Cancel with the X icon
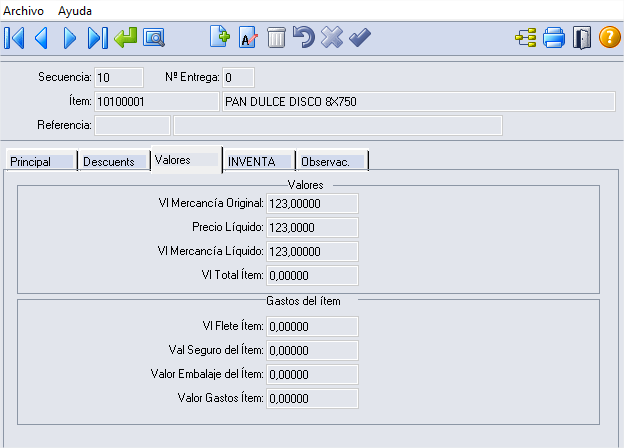The height and width of the screenshot is (448, 624). coord(332,37)
